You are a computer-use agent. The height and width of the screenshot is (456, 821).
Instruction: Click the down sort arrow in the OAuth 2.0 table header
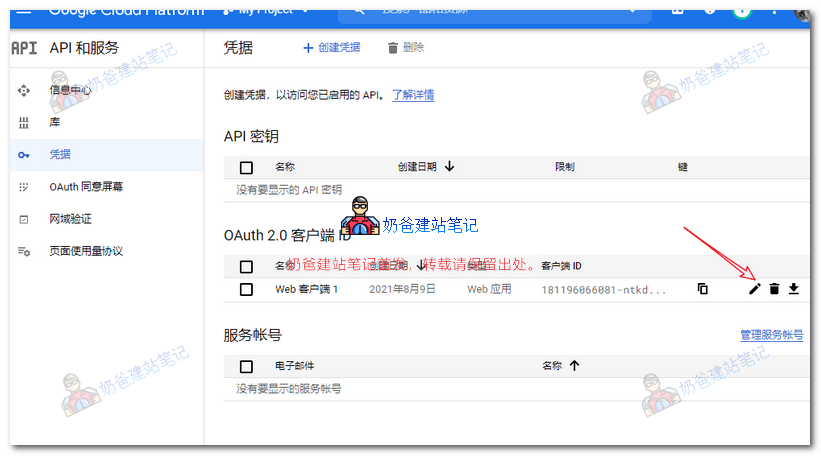pos(421,265)
